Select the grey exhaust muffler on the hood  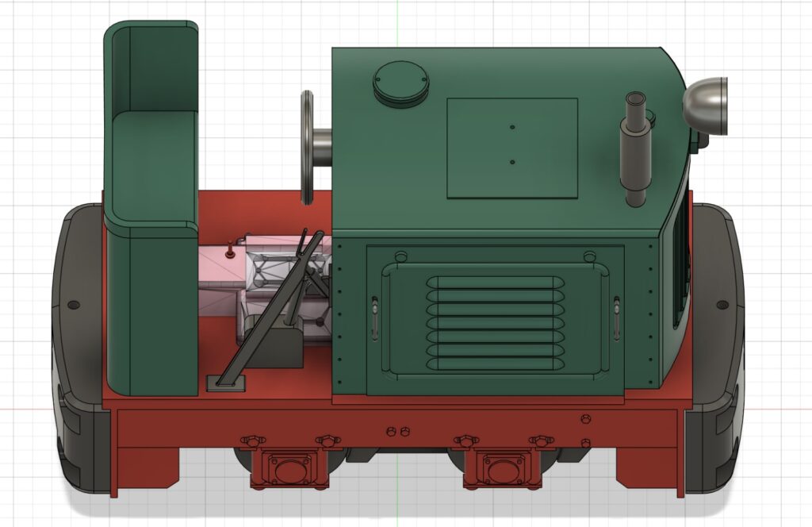[x=635, y=149]
